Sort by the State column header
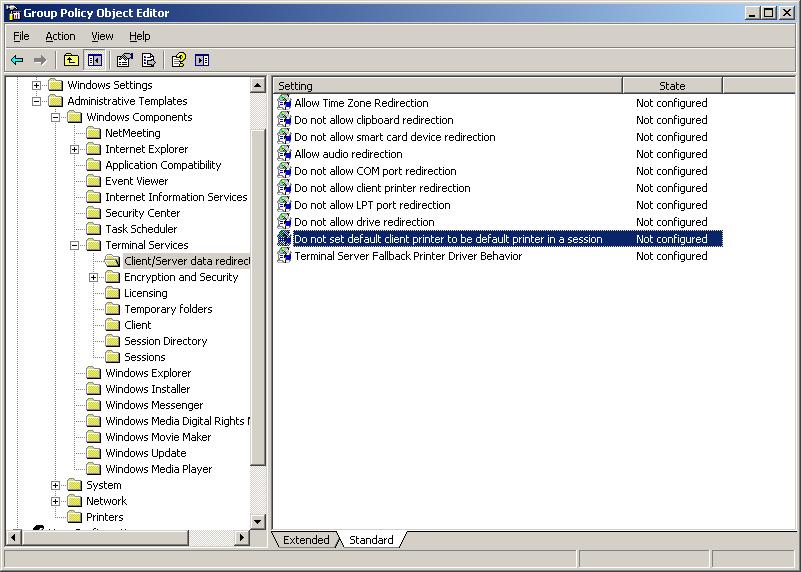This screenshot has height=572, width=801. 672,85
